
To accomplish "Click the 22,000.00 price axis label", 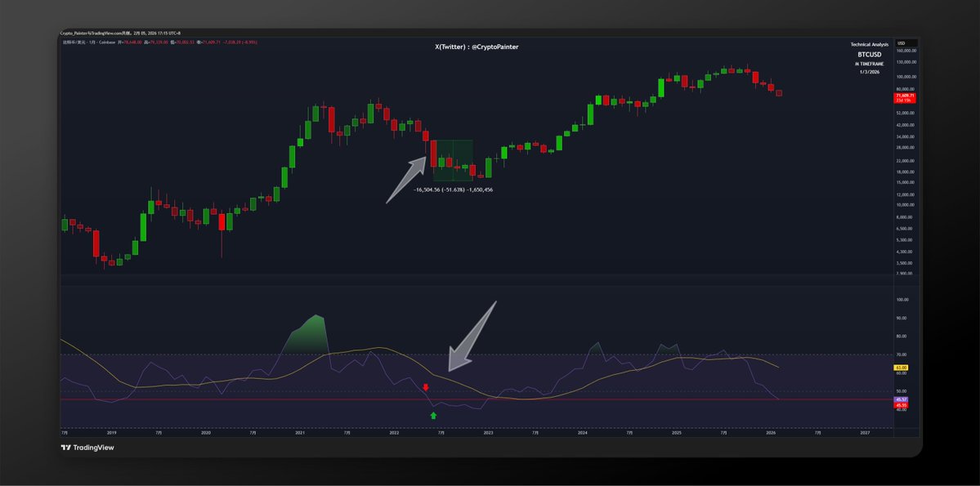I will [x=906, y=161].
